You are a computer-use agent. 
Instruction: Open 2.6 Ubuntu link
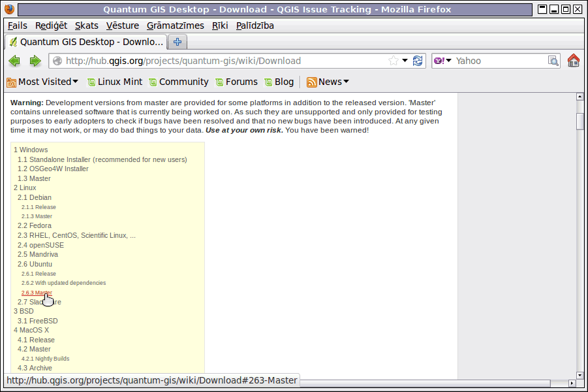[x=35, y=265]
